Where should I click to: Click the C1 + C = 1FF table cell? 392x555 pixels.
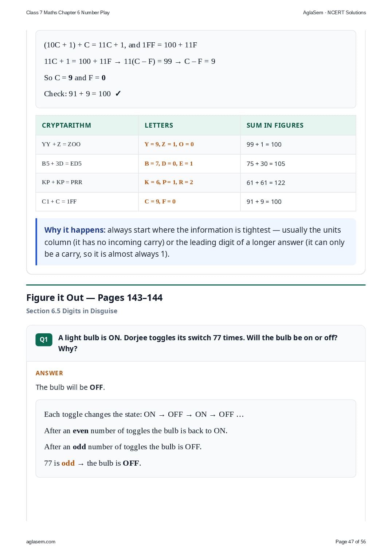coord(87,202)
